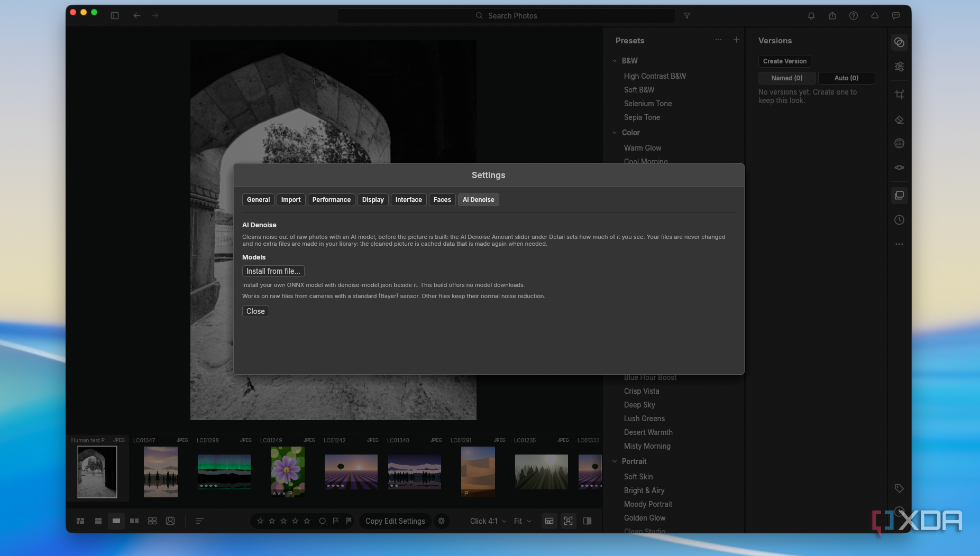Click the cloud sync status icon

875,16
